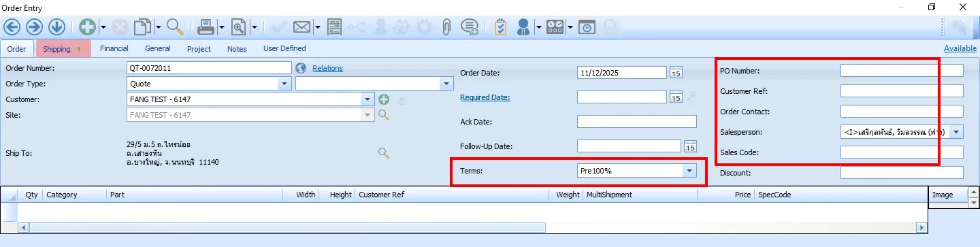This screenshot has width=980, height=247.
Task: Switch to the User Defined tab
Action: click(284, 48)
